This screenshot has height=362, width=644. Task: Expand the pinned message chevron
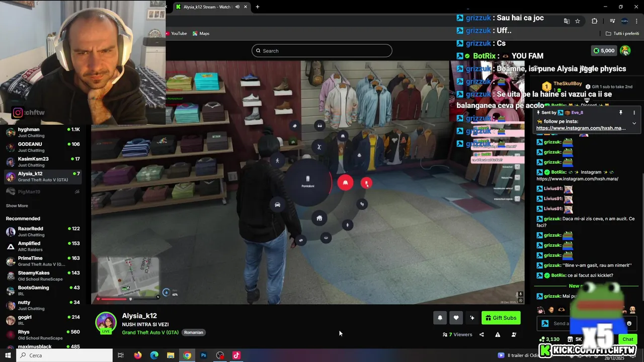point(634,123)
